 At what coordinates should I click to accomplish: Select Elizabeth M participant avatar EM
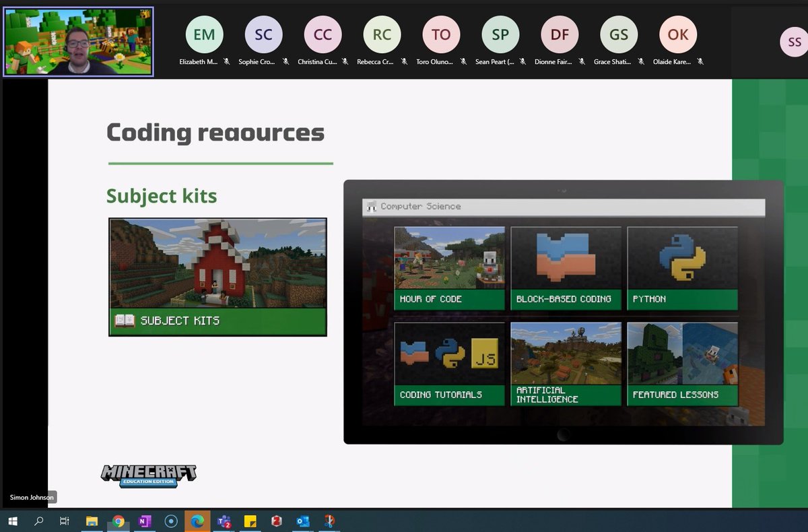(204, 34)
